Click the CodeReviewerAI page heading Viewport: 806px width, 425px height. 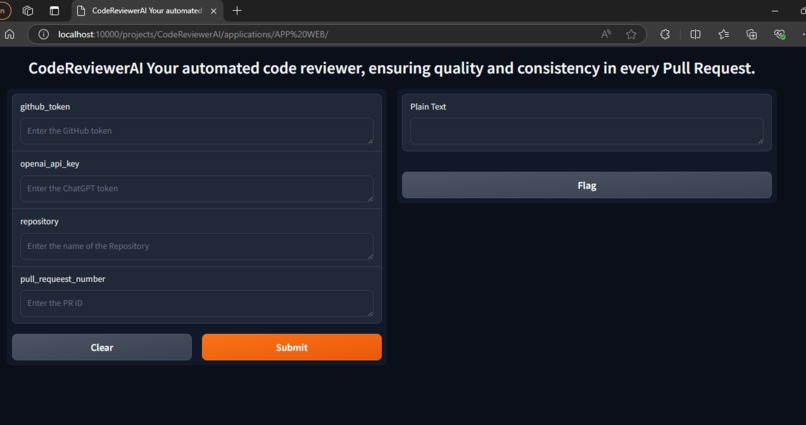coord(392,68)
